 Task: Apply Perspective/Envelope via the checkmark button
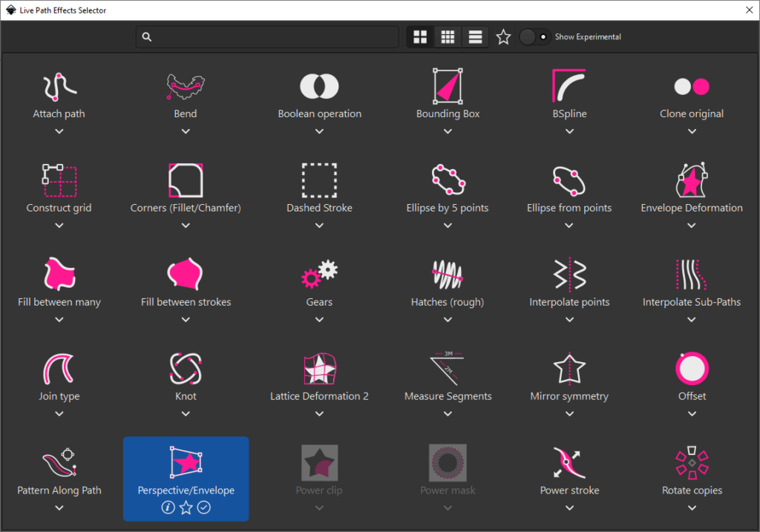pos(203,508)
